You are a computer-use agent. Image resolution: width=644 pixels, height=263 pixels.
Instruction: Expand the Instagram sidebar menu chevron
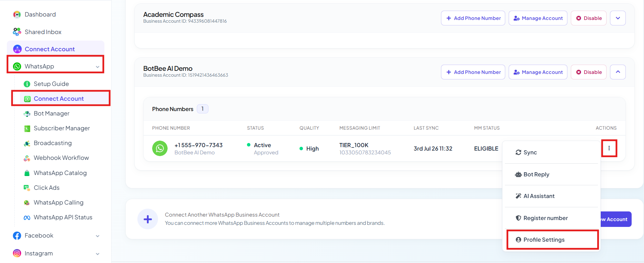click(98, 254)
